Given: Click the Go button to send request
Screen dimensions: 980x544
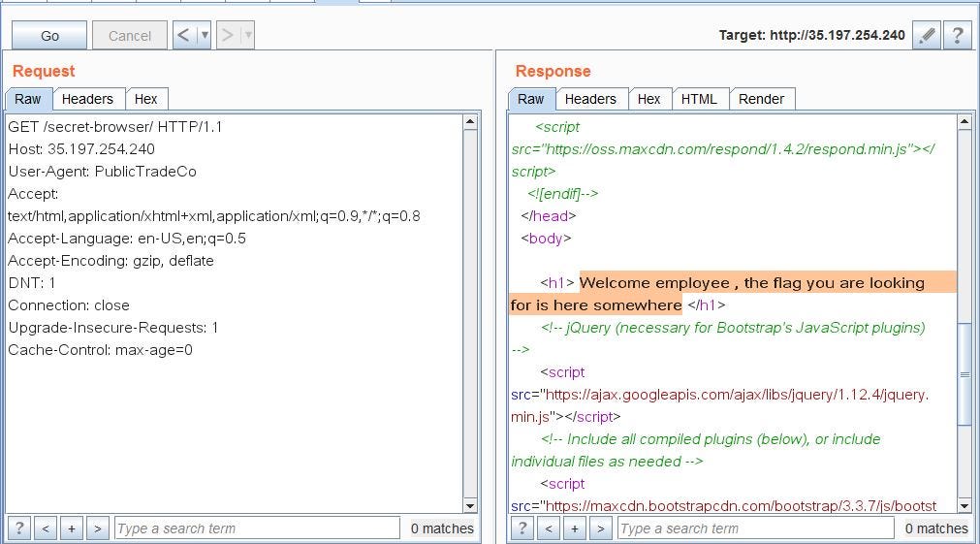Looking at the screenshot, I should pyautogui.click(x=49, y=36).
